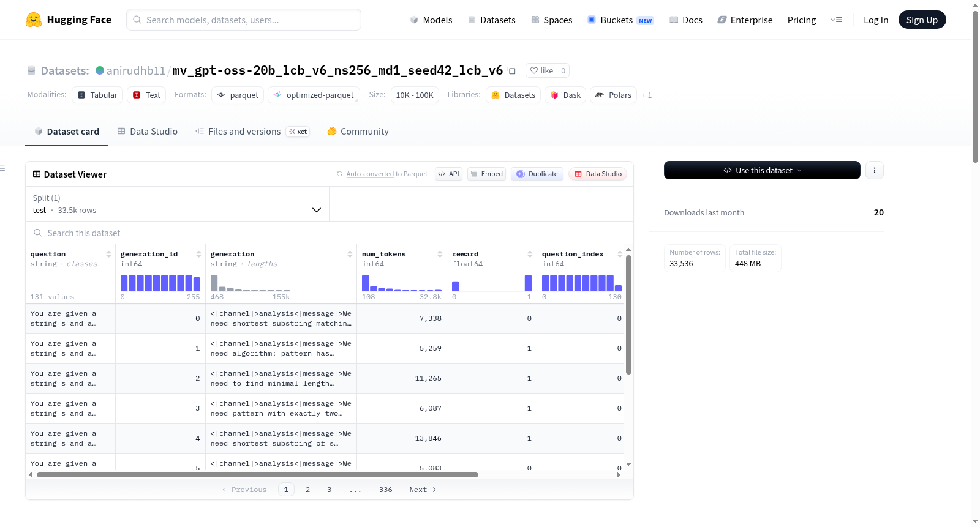The image size is (980, 527).
Task: Select the Polars library tag
Action: pyautogui.click(x=613, y=95)
